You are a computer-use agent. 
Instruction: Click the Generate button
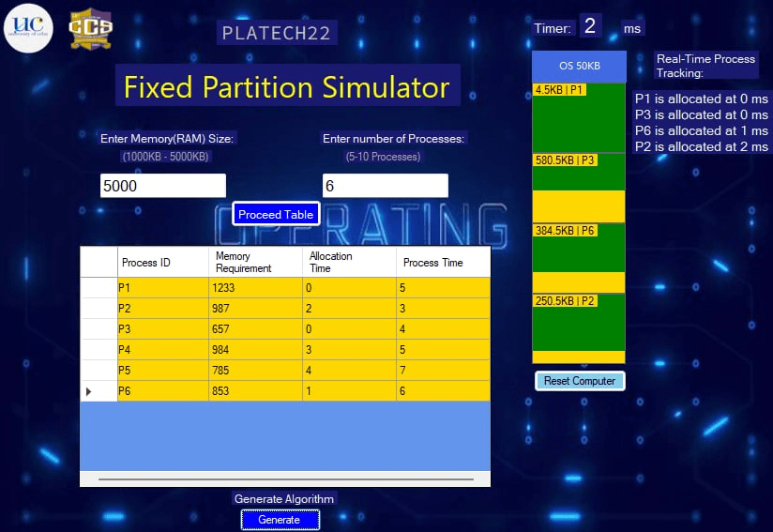(280, 520)
